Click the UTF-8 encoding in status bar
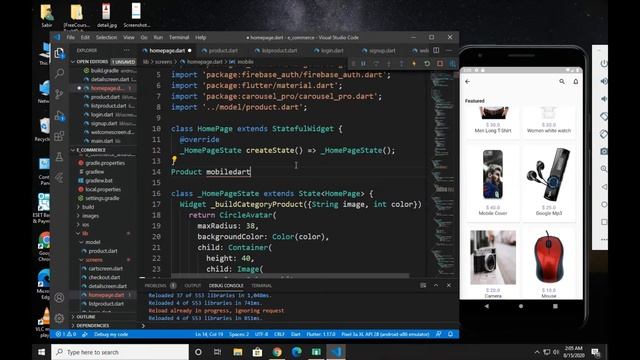640x360 pixels. pos(261,334)
